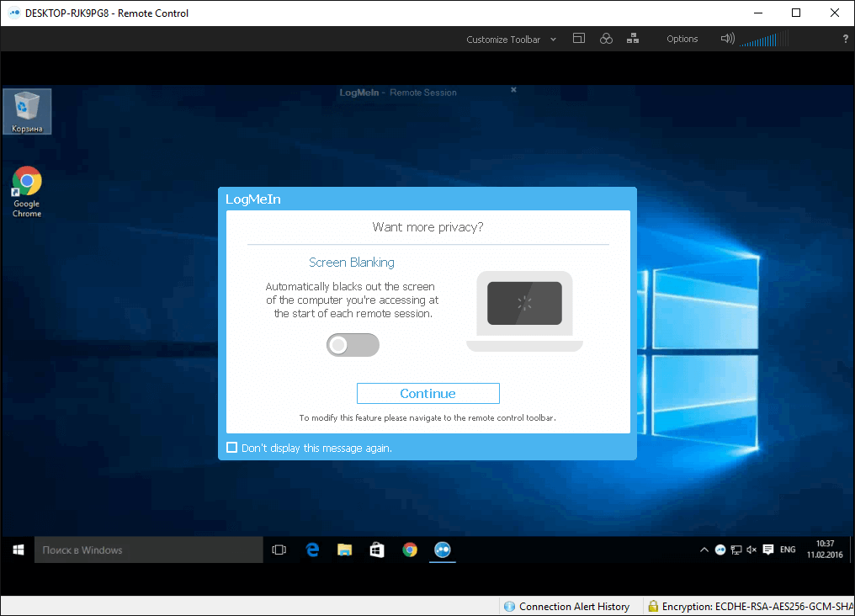The width and height of the screenshot is (855, 616).
Task: Click the network tray icon
Action: pyautogui.click(x=736, y=550)
